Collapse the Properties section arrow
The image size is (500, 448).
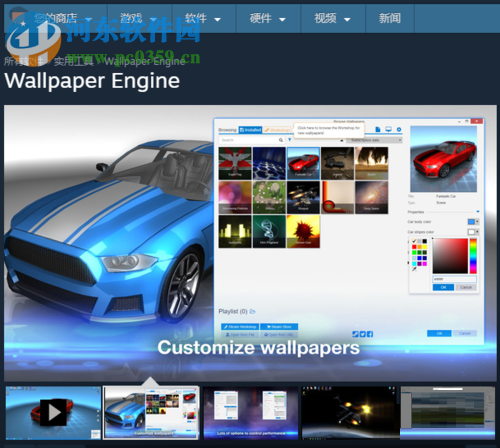tap(478, 212)
